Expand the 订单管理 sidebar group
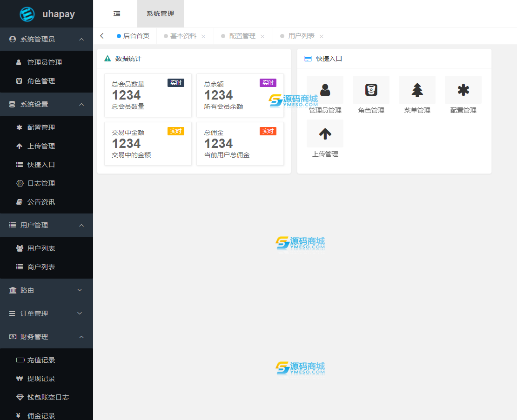The width and height of the screenshot is (517, 420). pos(47,313)
